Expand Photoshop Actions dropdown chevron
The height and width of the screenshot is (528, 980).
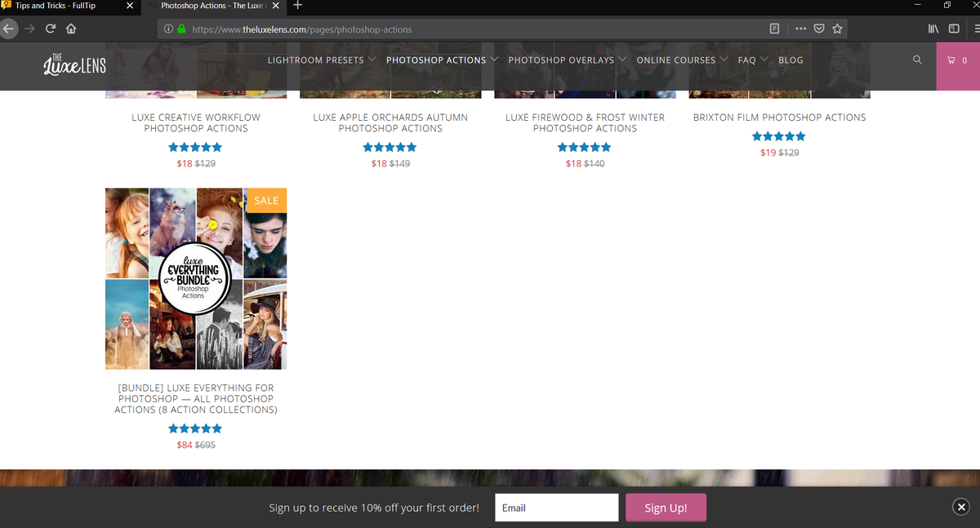click(x=494, y=60)
